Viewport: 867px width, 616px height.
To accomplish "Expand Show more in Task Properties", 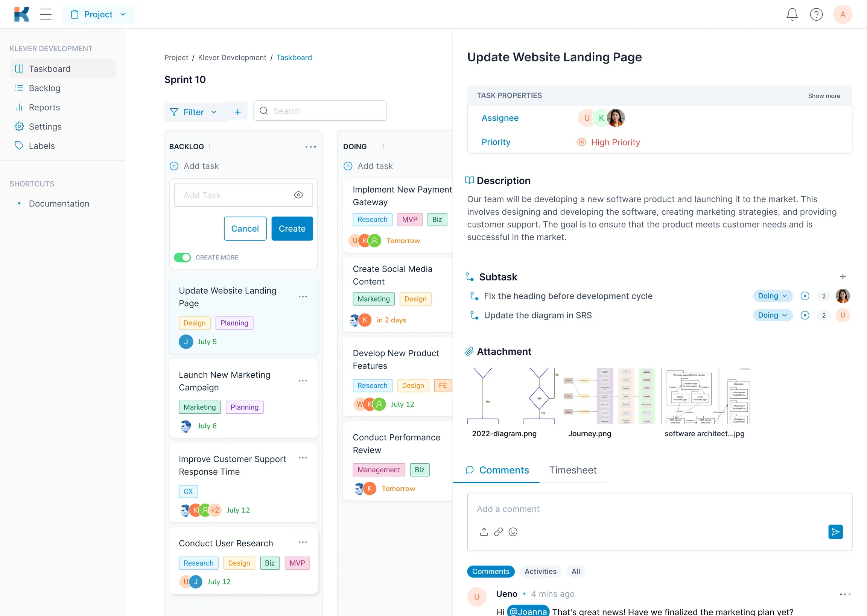I will [x=824, y=96].
